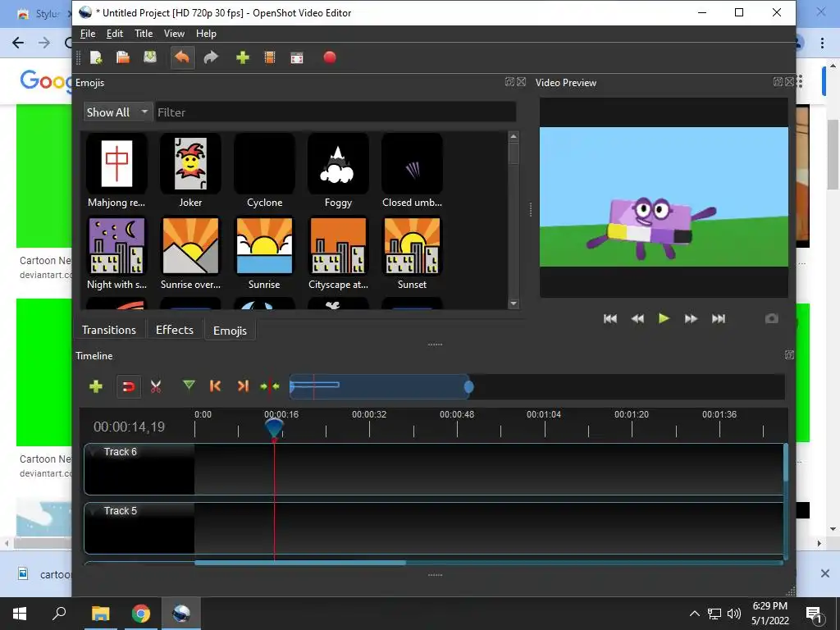Select the Sunrise over mountains emoji
Image resolution: width=840 pixels, height=630 pixels.
point(190,253)
